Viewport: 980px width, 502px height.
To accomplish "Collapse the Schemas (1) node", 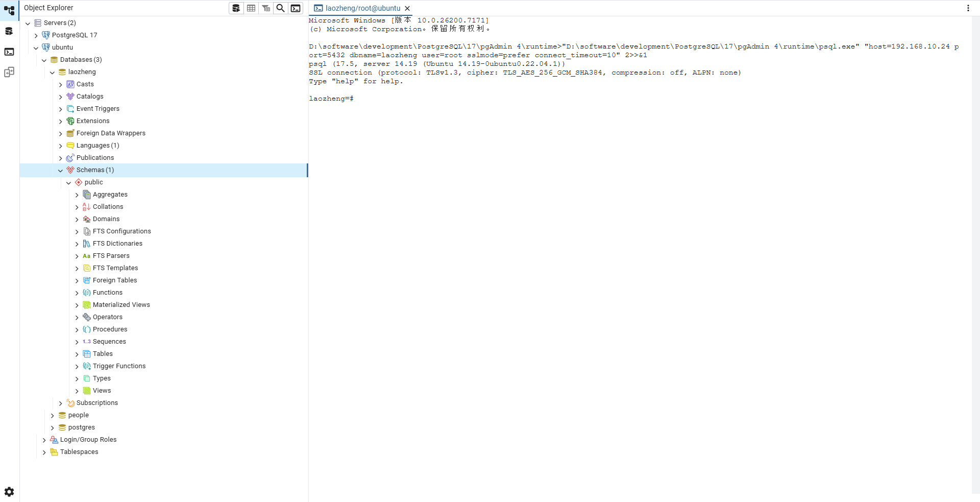I will click(x=61, y=170).
